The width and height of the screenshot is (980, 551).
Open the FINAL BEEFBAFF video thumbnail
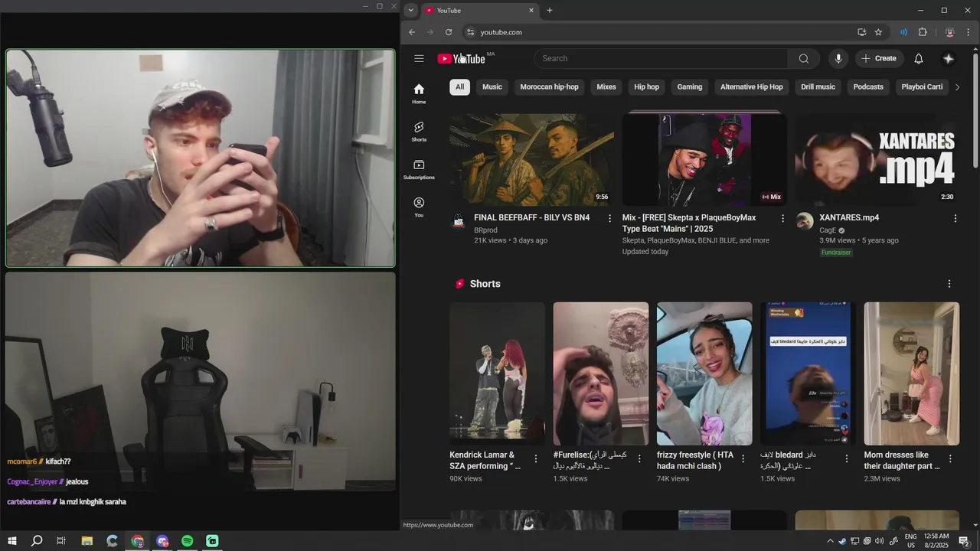(x=531, y=159)
